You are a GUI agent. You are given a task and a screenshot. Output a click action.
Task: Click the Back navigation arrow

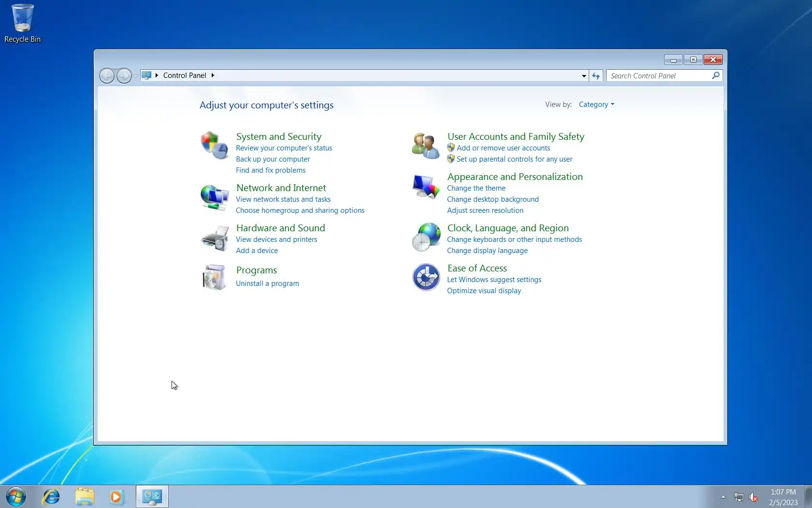click(107, 75)
